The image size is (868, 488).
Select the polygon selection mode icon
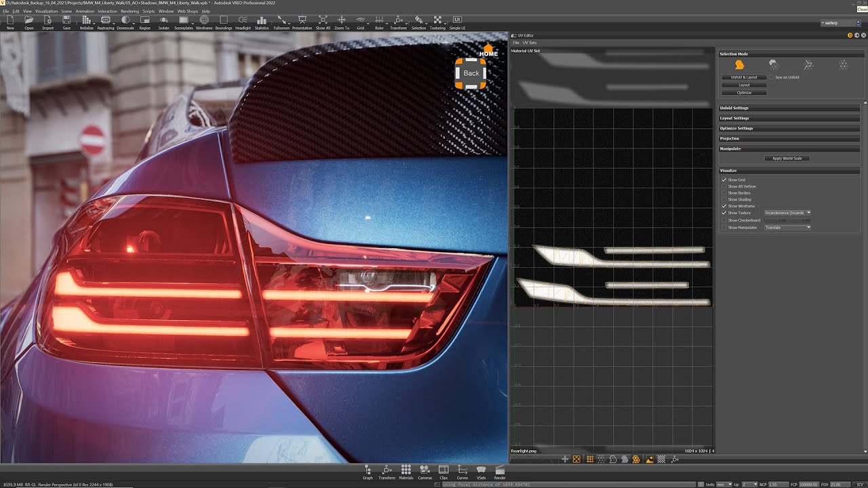[x=774, y=64]
